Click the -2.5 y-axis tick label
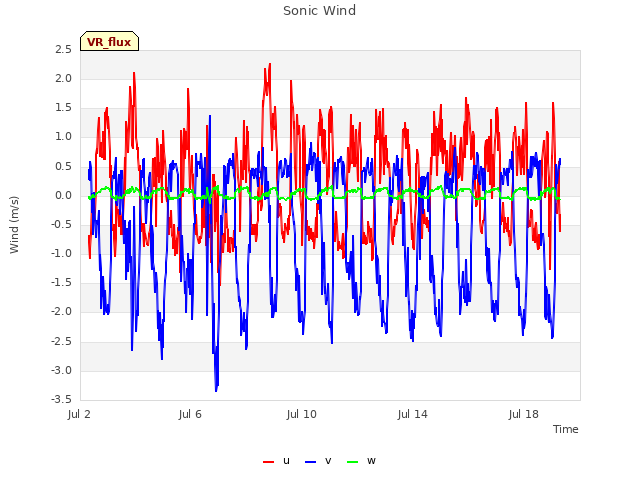 coord(62,342)
